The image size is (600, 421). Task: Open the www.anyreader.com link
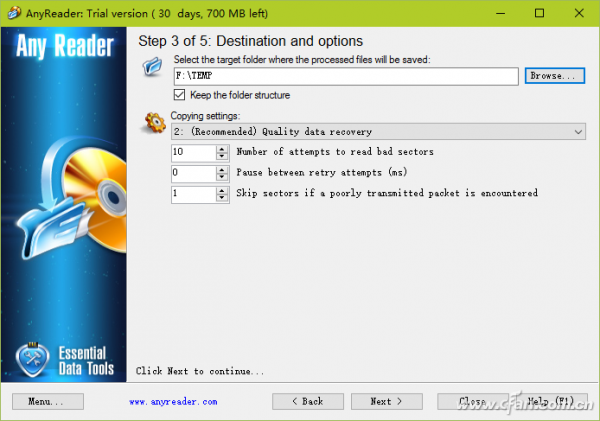(x=173, y=402)
